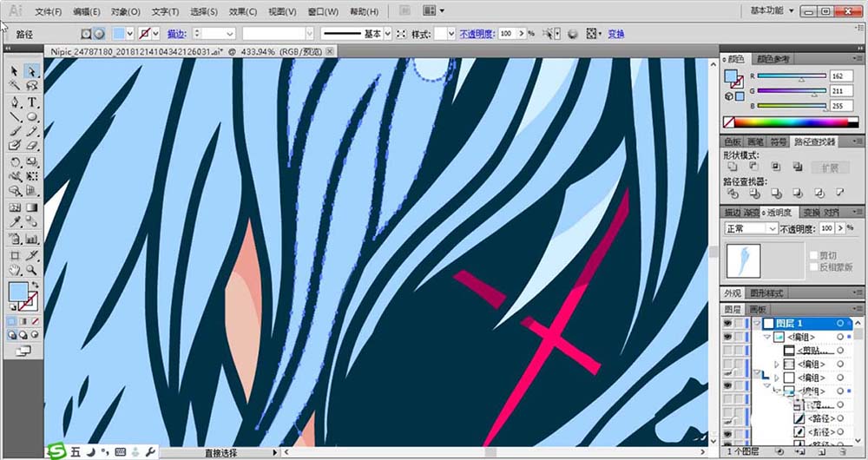Select the Scale tool

[31, 162]
